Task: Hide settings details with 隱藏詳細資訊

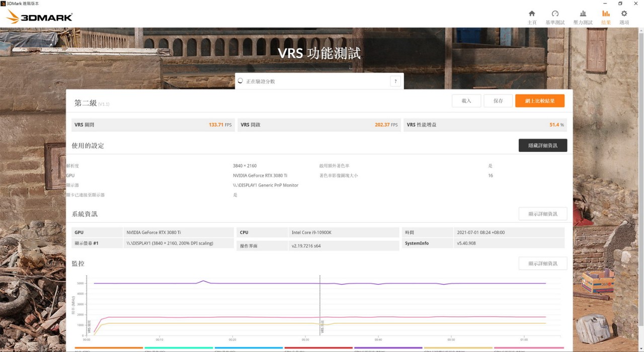Action: [x=543, y=145]
